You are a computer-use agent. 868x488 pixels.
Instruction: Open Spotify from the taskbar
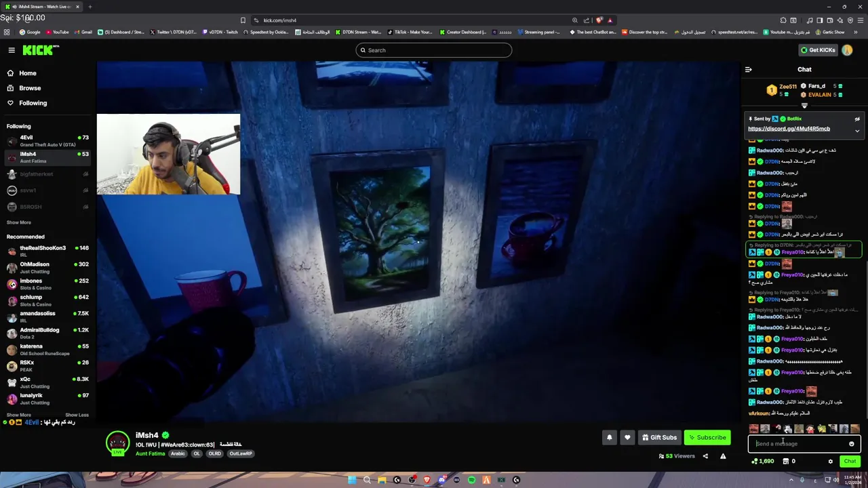click(x=471, y=480)
